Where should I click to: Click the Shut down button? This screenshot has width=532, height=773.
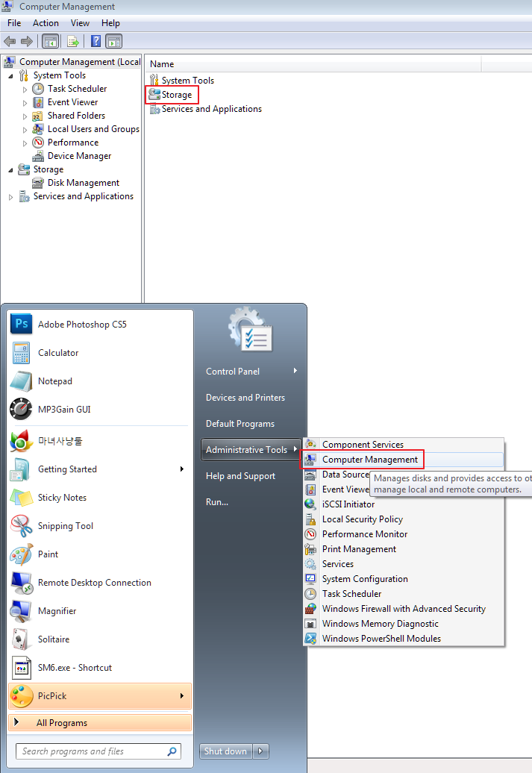click(x=226, y=751)
